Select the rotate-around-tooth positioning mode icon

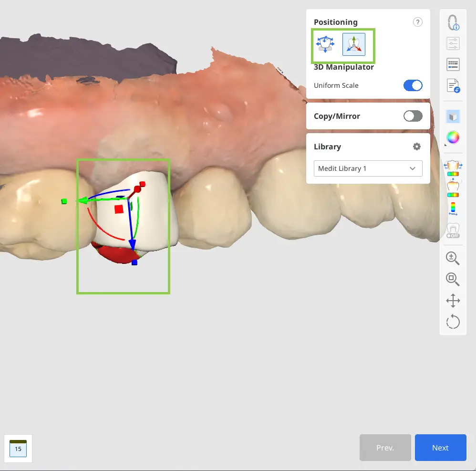[325, 44]
